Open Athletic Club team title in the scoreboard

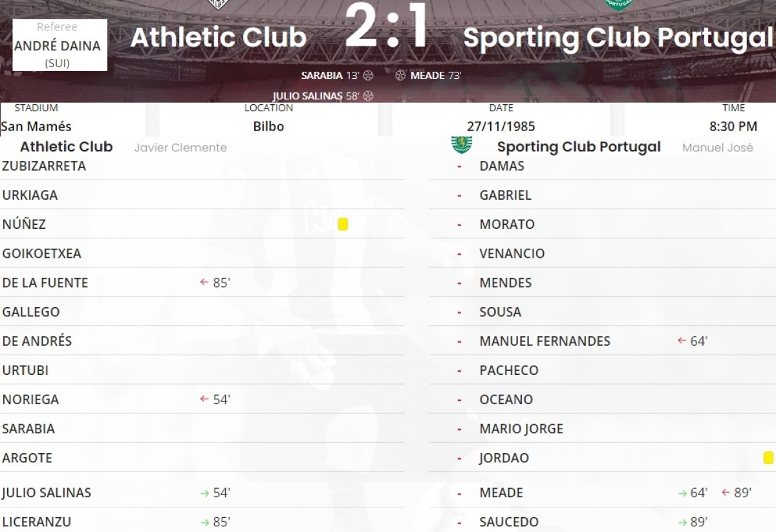[x=218, y=37]
